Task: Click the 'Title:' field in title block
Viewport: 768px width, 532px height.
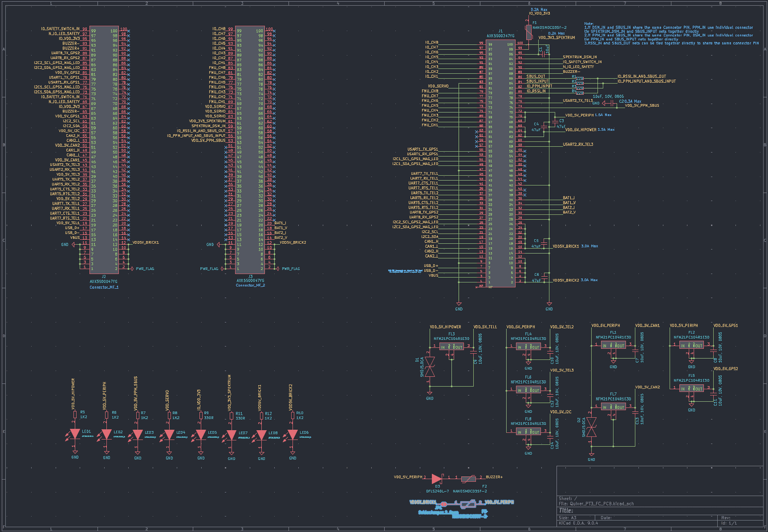Action: tap(566, 510)
